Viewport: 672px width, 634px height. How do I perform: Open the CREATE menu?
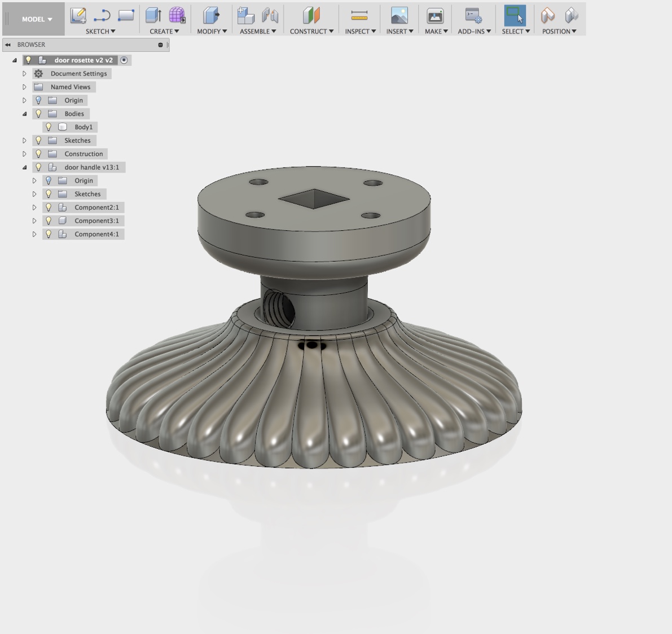(164, 31)
